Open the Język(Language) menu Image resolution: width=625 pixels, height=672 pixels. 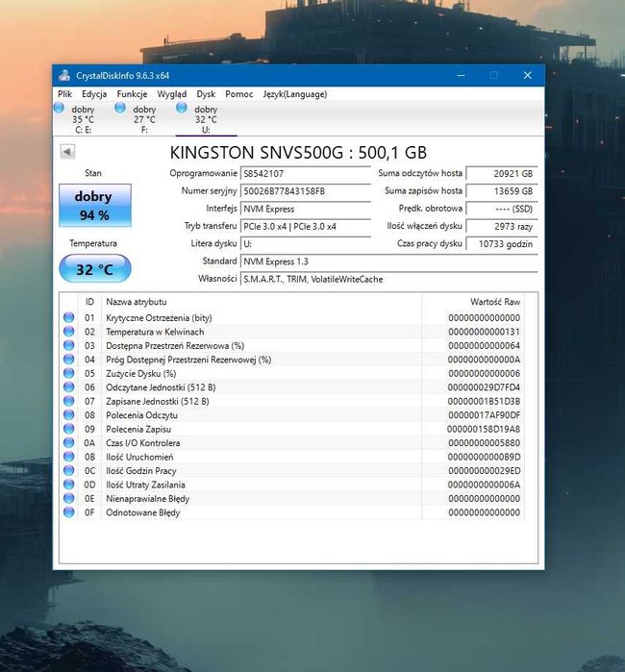[295, 94]
